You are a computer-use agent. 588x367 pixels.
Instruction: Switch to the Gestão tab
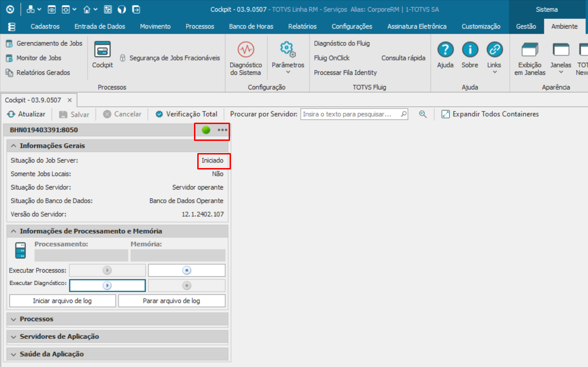(x=526, y=26)
